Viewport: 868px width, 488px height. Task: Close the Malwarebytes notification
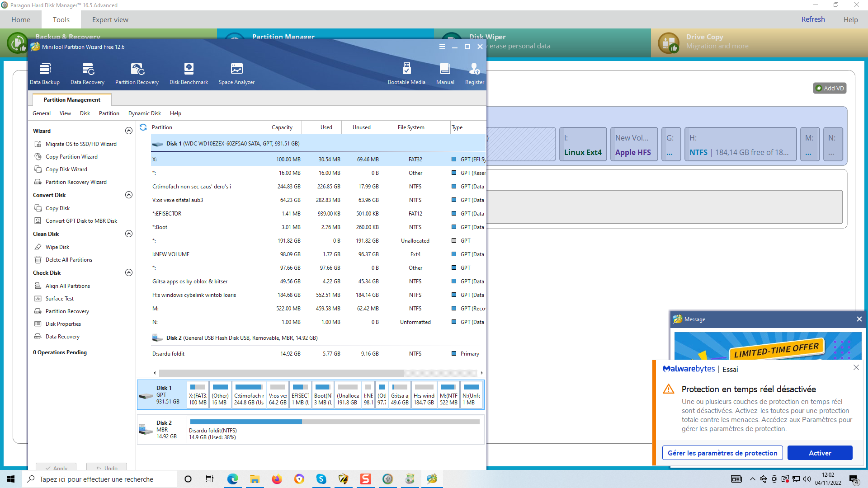[x=856, y=368]
